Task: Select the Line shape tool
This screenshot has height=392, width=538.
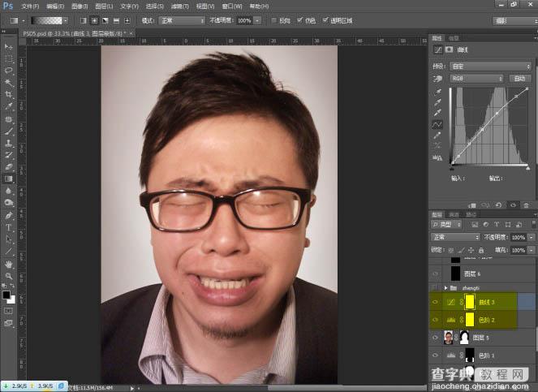Action: click(9, 252)
